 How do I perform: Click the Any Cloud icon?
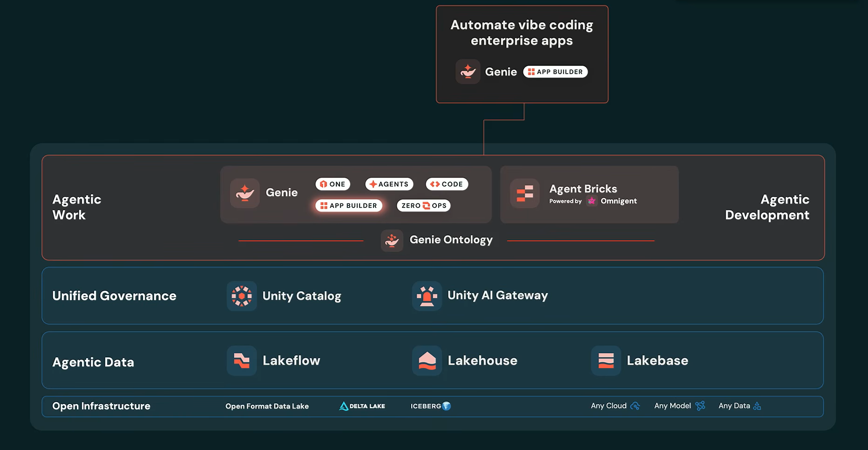635,406
